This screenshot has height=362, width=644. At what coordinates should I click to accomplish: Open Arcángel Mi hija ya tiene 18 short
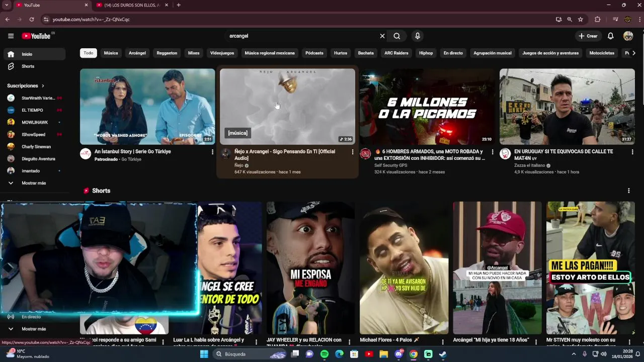point(497,268)
